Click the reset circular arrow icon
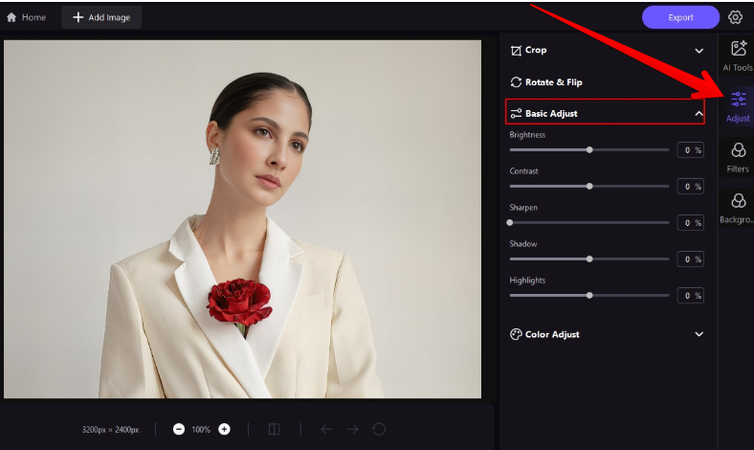 point(379,429)
